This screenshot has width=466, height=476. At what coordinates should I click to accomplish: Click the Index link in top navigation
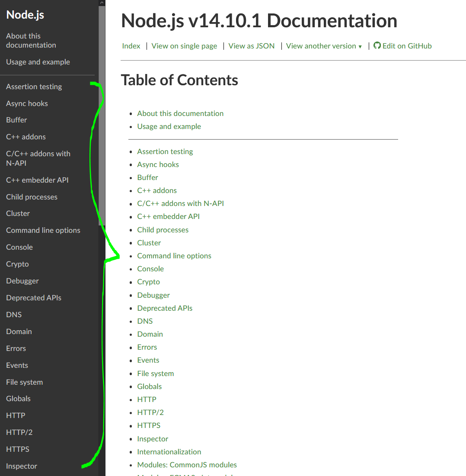click(x=131, y=46)
